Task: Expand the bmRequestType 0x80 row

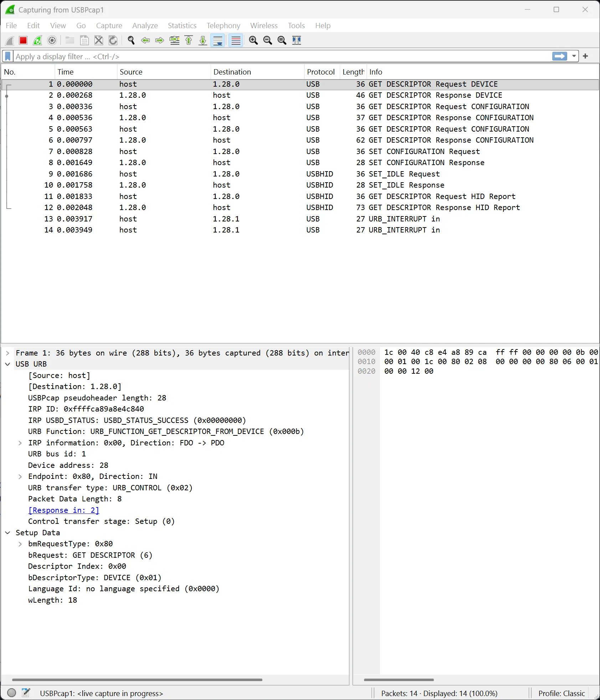Action: pos(20,544)
